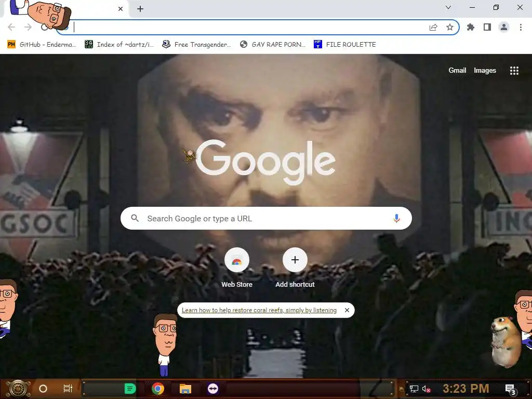
Task: Click the Search Google or type a URL box
Action: [x=267, y=218]
